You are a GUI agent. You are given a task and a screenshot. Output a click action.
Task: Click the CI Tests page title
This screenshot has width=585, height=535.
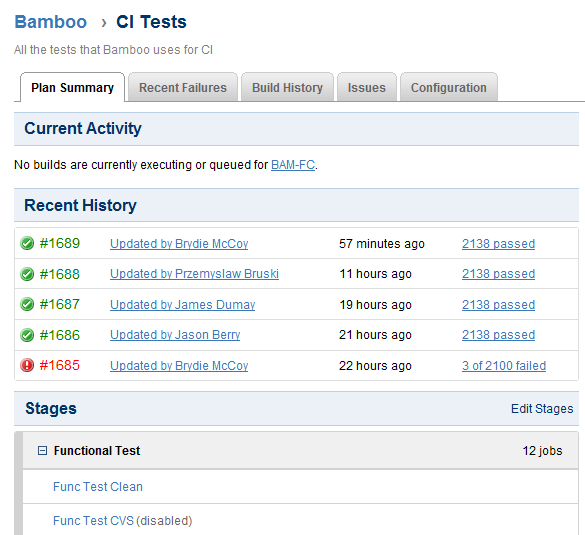[151, 22]
